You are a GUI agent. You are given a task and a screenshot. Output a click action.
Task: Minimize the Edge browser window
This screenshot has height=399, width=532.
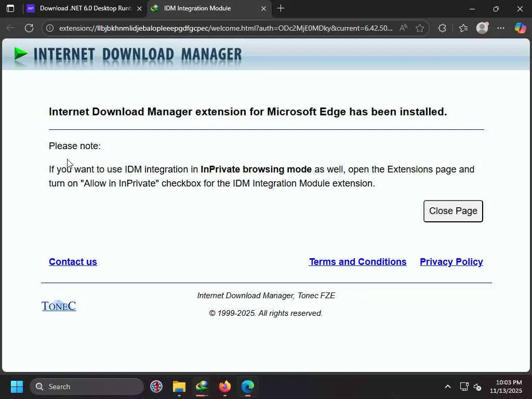click(x=472, y=9)
